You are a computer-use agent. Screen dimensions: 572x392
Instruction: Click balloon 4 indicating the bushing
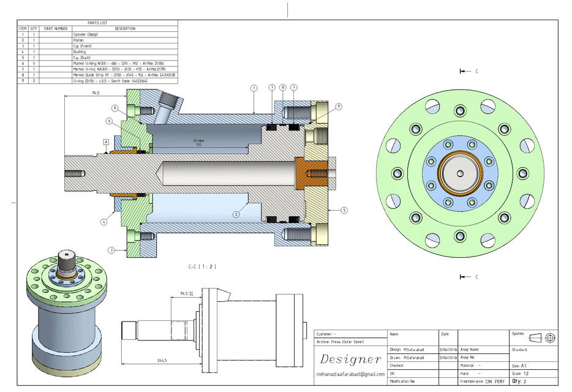(103, 222)
